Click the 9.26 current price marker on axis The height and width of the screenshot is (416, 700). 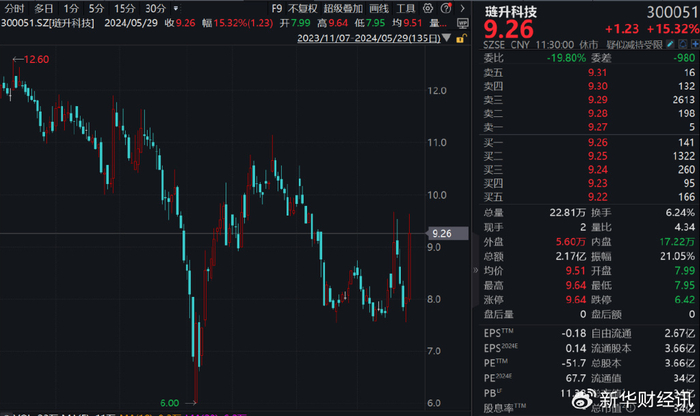(448, 233)
